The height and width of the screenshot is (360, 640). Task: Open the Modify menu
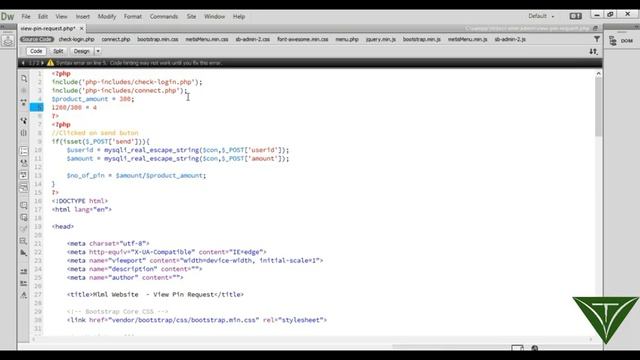tap(107, 16)
